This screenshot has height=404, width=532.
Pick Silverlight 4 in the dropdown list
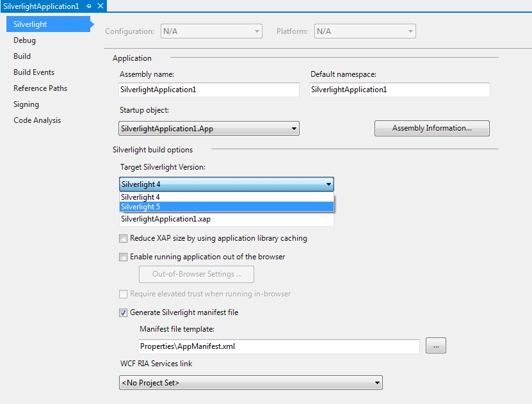pyautogui.click(x=227, y=197)
